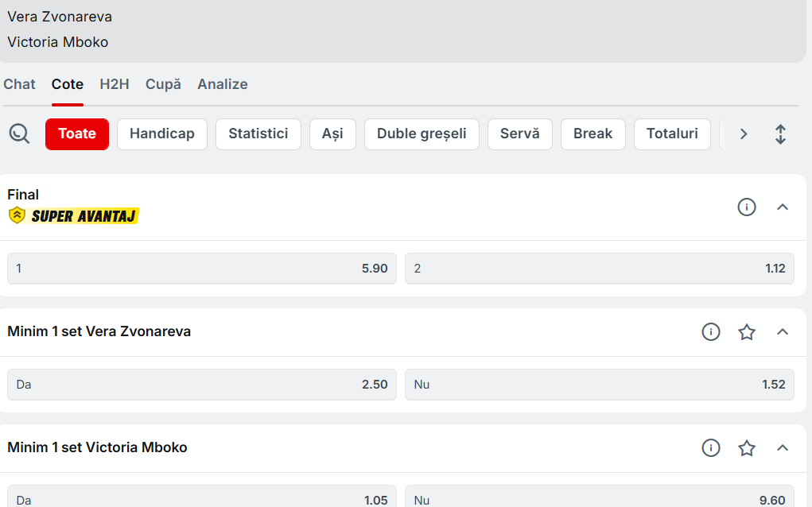
Task: Click the expand/collapse all markets arrows icon
Action: 780,134
